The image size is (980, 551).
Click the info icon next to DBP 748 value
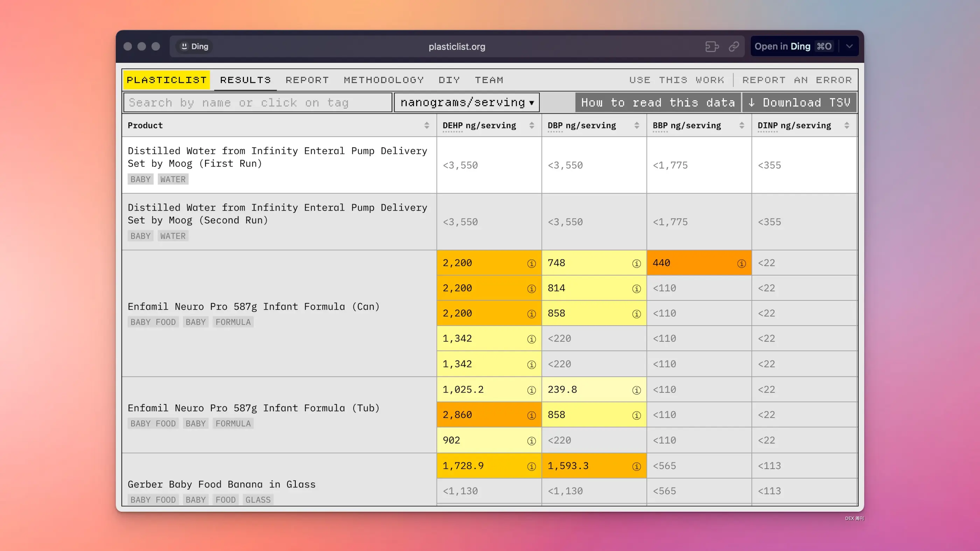[636, 263]
